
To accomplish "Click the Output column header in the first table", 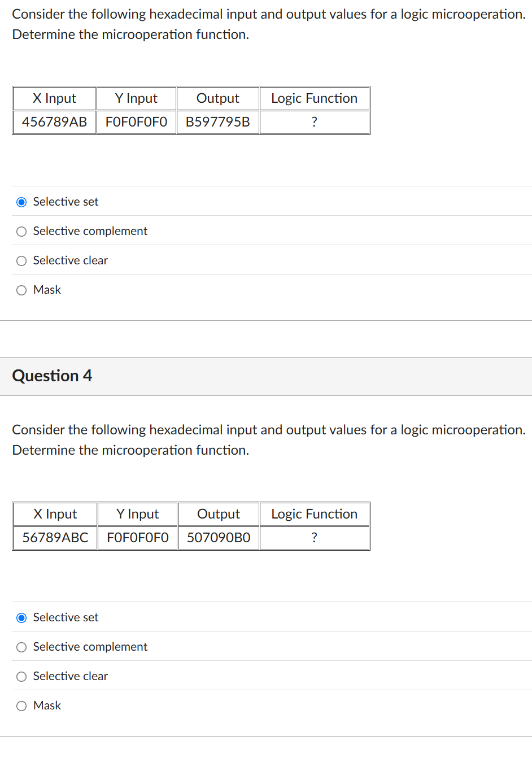I will tap(217, 98).
